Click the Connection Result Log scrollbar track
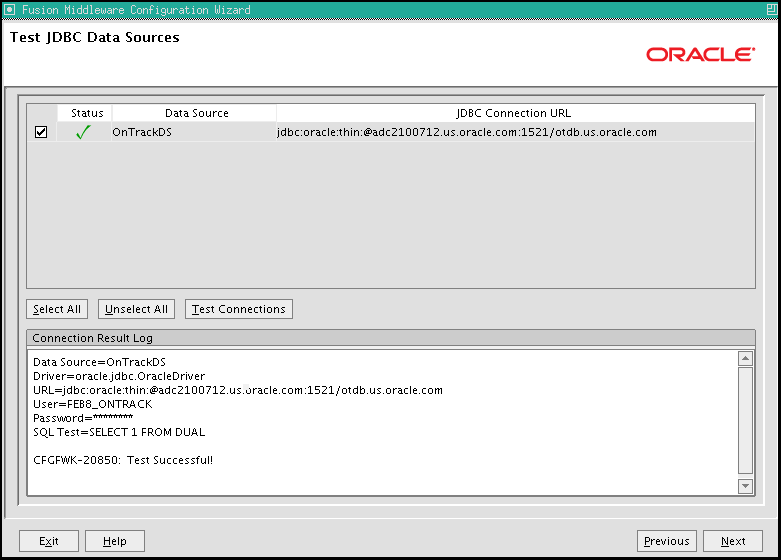This screenshot has width=781, height=560. [745, 421]
